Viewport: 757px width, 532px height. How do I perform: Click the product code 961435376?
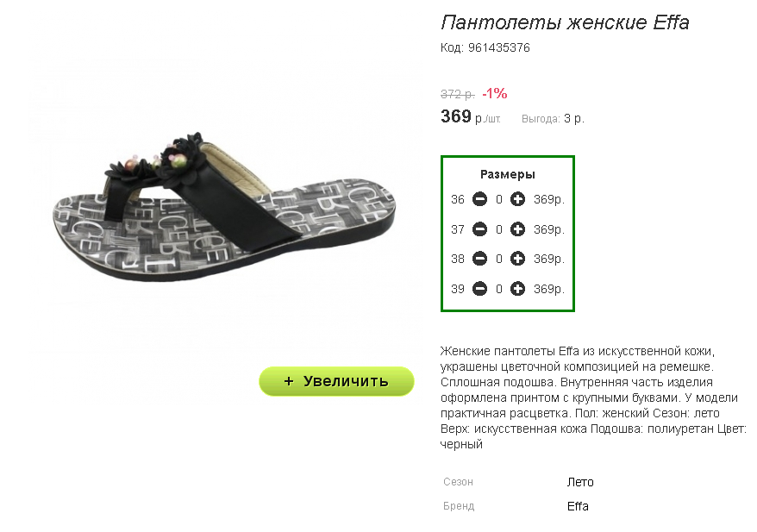[x=498, y=47]
